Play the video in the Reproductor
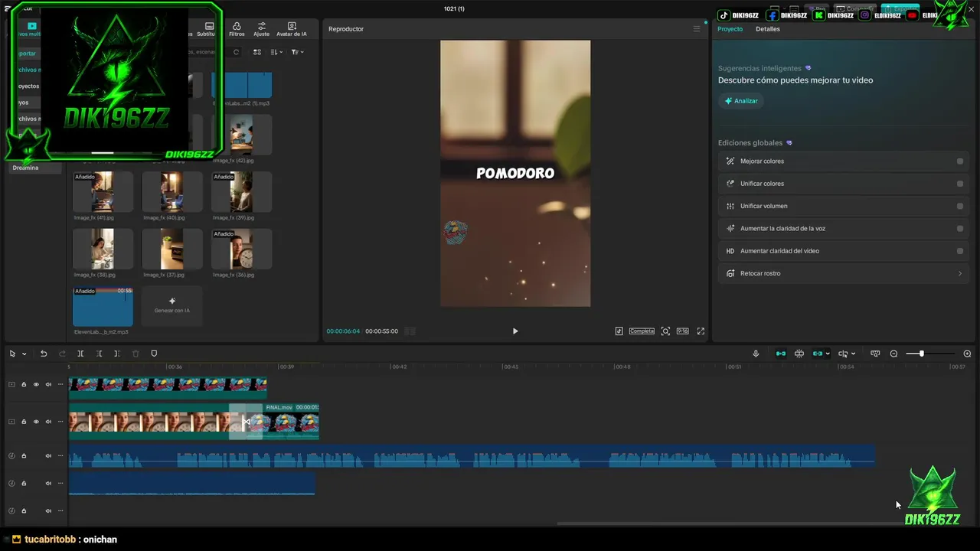The width and height of the screenshot is (980, 551). 515,331
